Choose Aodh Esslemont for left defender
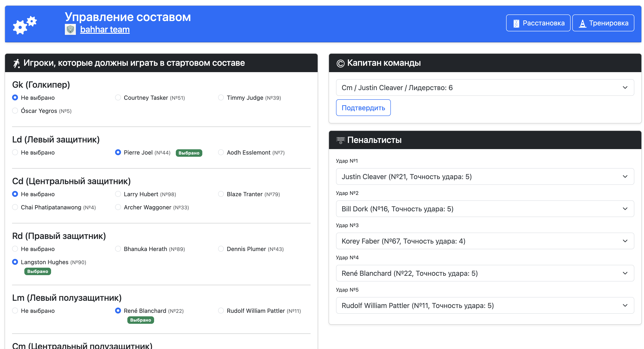This screenshot has height=349, width=644. coord(221,152)
